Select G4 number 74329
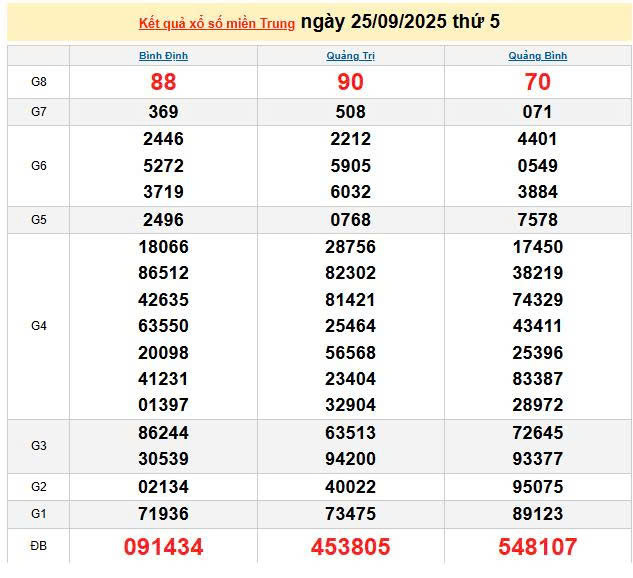 [x=538, y=300]
